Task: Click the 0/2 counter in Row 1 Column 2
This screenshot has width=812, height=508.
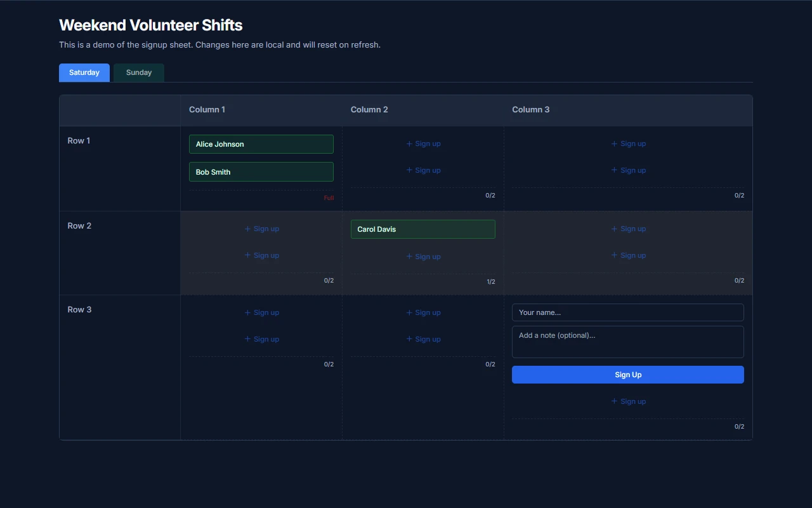Action: (x=490, y=196)
